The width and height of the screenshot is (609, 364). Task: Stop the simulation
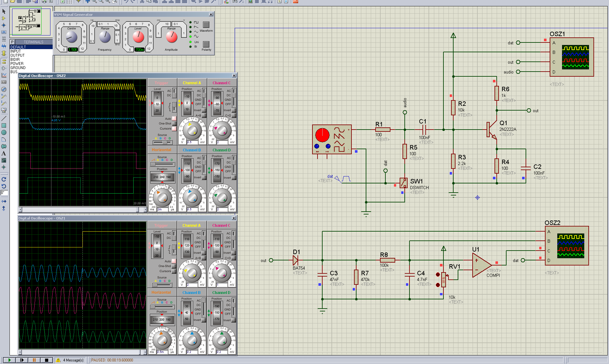point(47,360)
